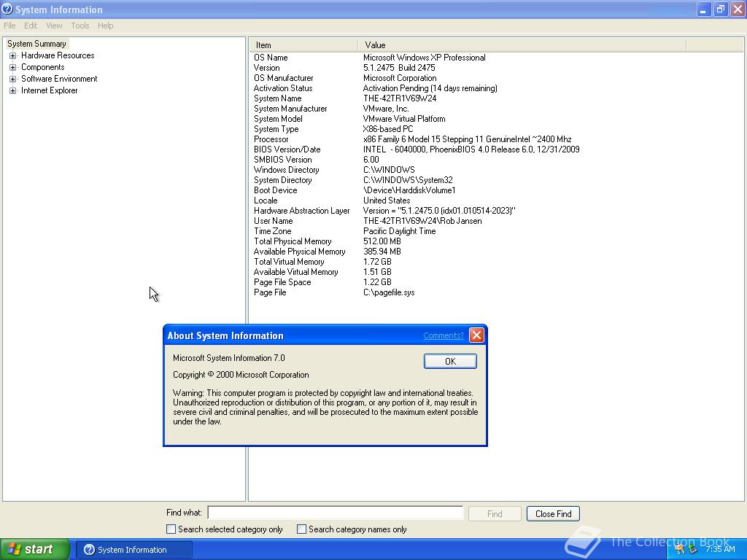Expand the Components node
Viewport: 747px width, 560px height.
click(x=13, y=67)
